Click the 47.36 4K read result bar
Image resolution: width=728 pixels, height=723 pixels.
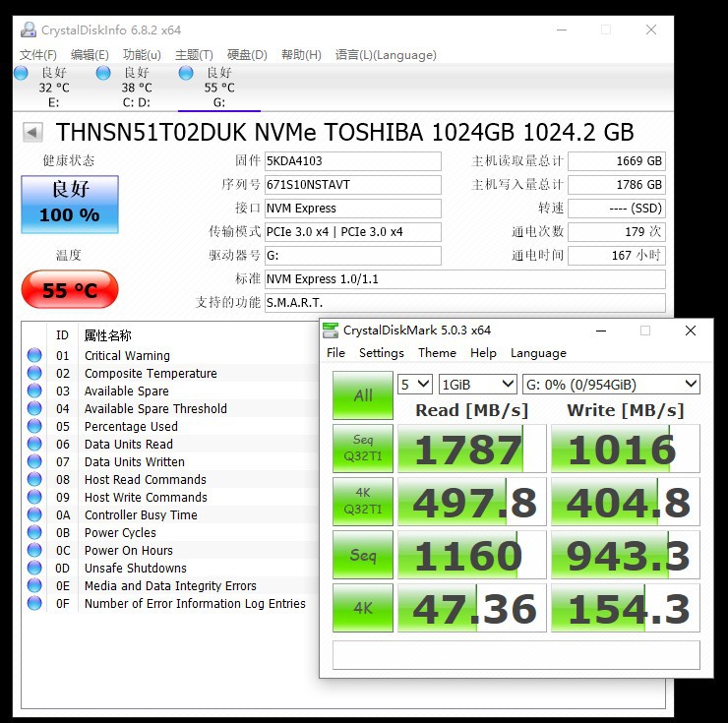(472, 608)
